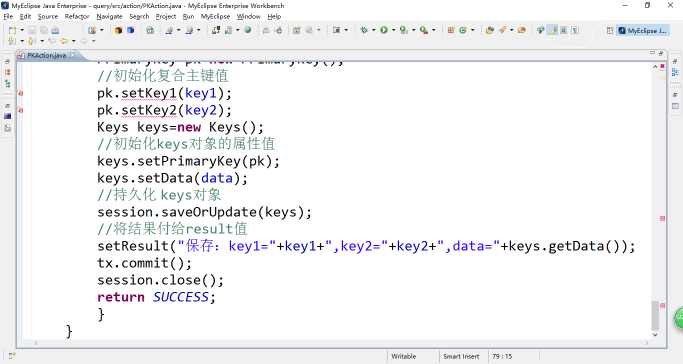
Task: Click the Print toolbar icon
Action: 55,30
